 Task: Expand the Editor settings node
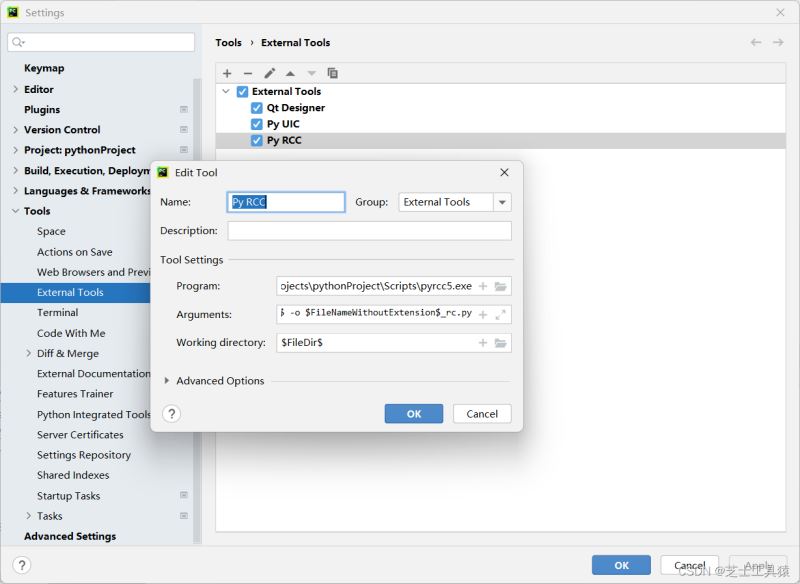coord(15,89)
